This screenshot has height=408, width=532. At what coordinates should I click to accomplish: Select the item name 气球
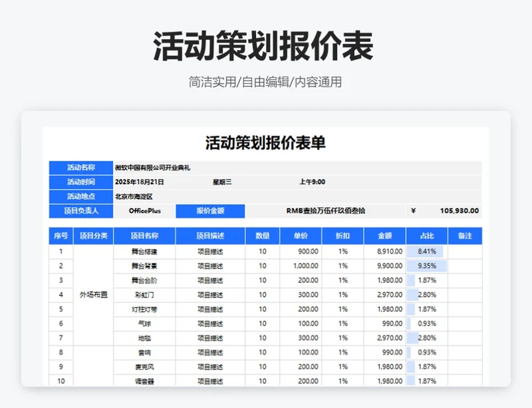(x=144, y=323)
